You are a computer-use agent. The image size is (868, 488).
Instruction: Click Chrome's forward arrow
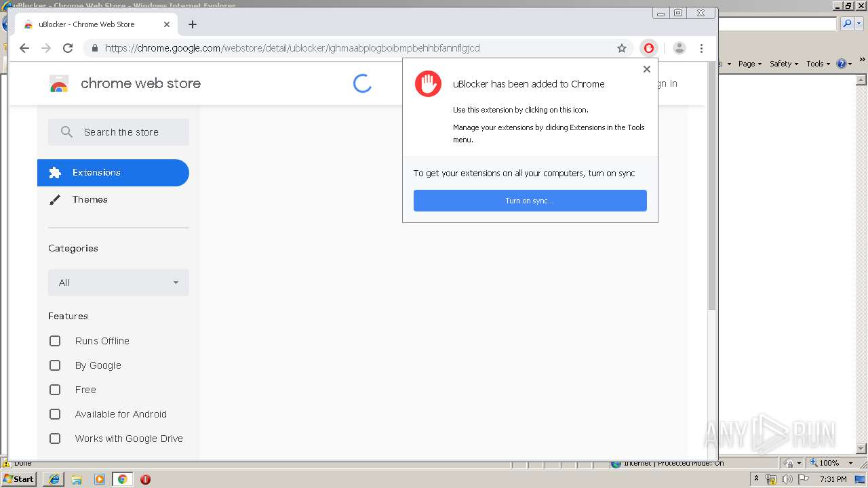(x=46, y=48)
